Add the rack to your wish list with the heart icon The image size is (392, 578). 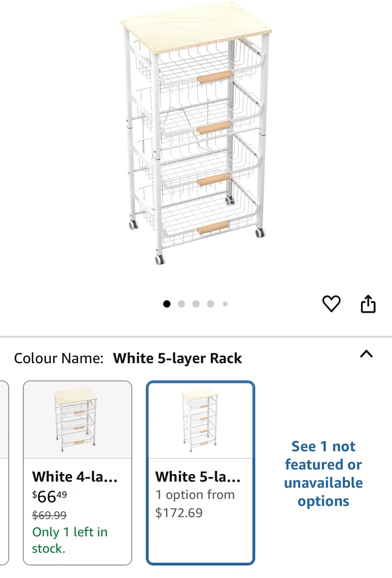click(331, 303)
